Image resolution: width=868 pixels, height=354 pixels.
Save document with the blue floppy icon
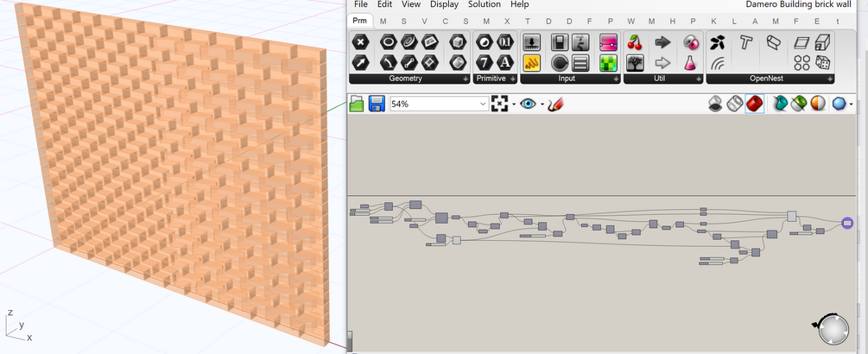(x=377, y=104)
